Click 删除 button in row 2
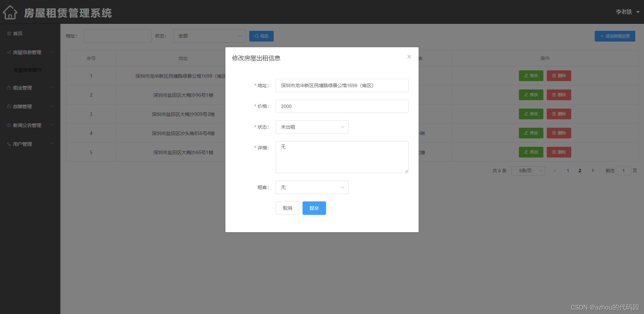Image resolution: width=644 pixels, height=314 pixels. tap(559, 95)
